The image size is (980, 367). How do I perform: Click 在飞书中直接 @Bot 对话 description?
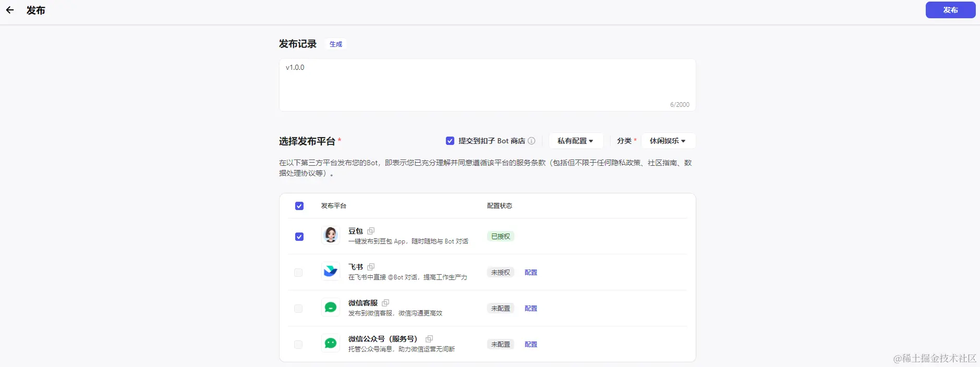click(x=408, y=277)
